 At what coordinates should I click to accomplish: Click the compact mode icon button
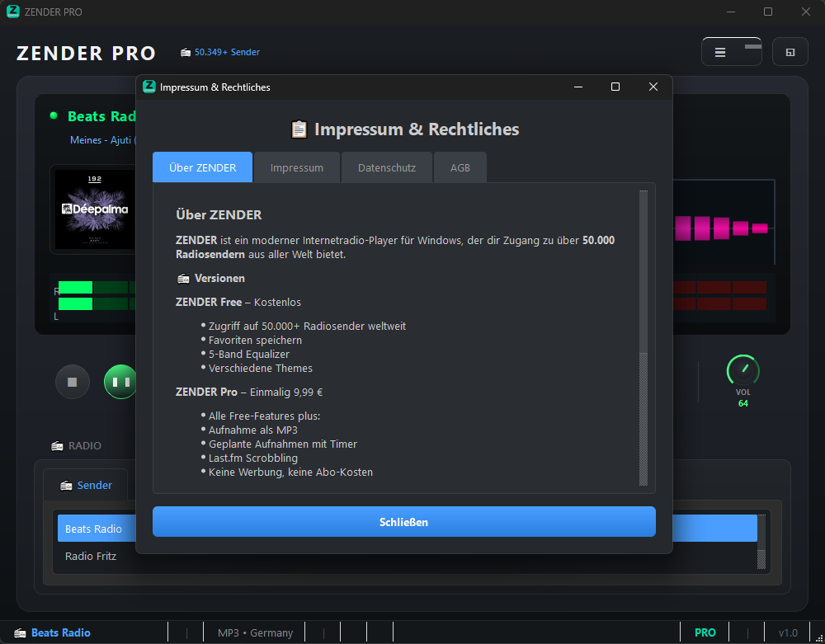790,52
